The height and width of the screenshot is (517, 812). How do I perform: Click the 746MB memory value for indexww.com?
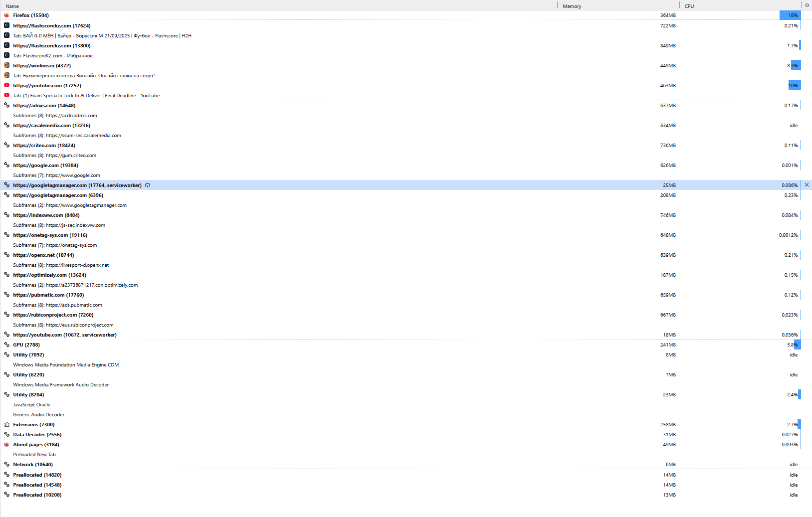pos(668,215)
